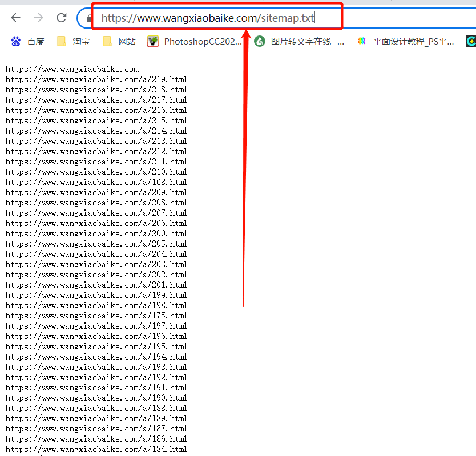The image size is (476, 456).
Task: Open the 平面设计教程_PS bookmark
Action: click(406, 41)
